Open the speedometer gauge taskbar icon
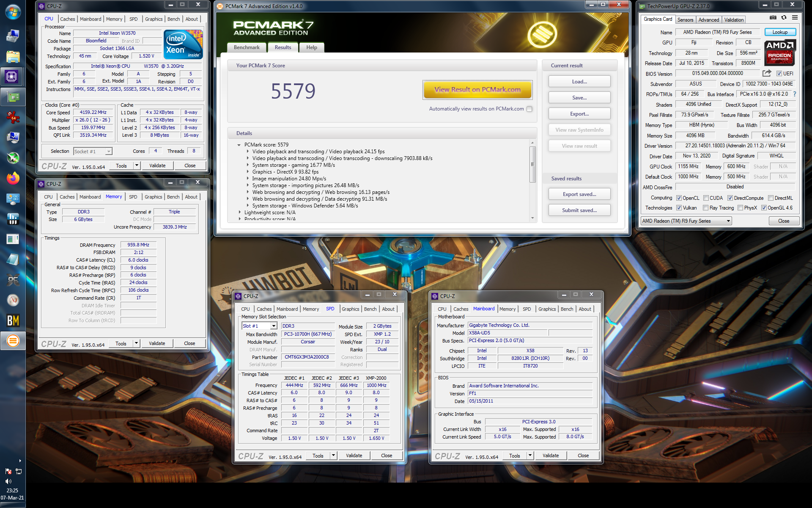 pos(13,300)
